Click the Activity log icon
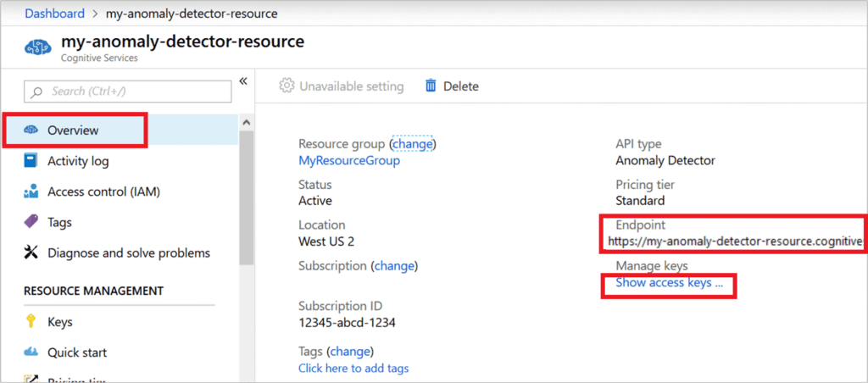The image size is (868, 383). [x=31, y=161]
